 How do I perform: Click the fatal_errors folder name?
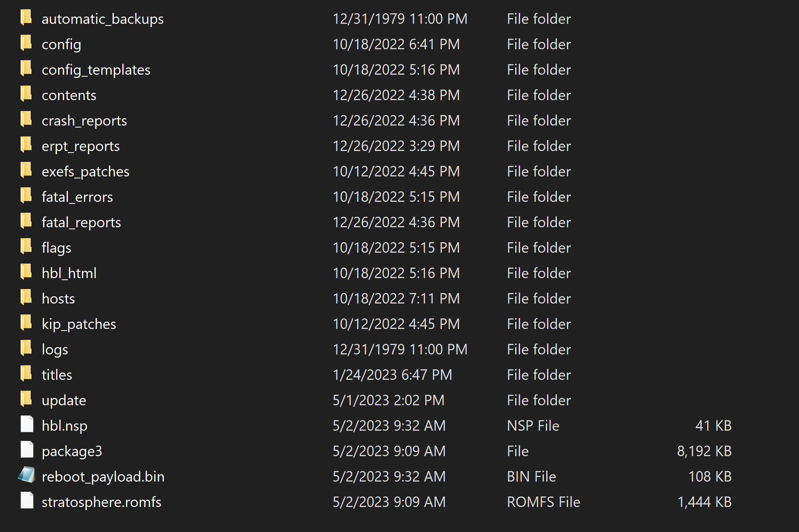point(77,197)
